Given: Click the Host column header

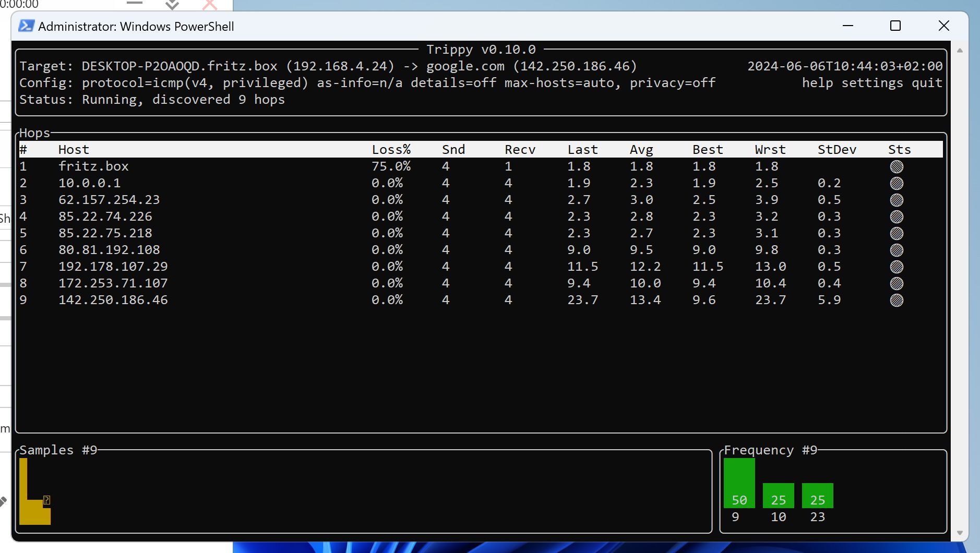Looking at the screenshot, I should coord(74,150).
